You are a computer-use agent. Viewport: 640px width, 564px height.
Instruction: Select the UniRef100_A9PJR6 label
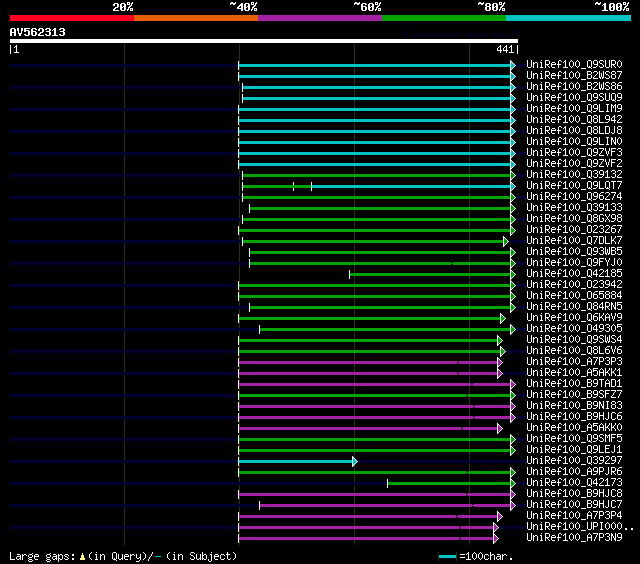tap(574, 472)
